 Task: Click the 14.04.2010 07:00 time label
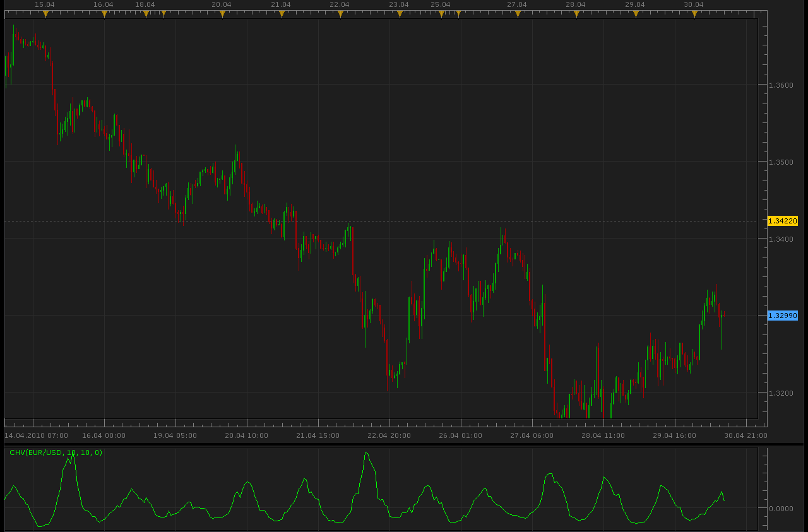37,435
